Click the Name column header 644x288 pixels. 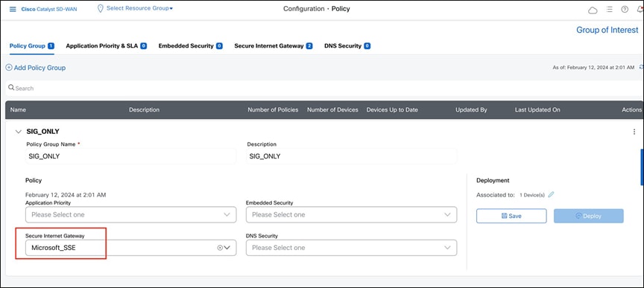(18, 109)
